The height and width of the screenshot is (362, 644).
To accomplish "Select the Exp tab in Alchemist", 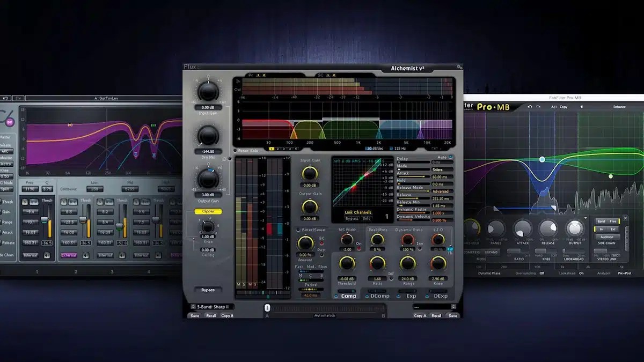I will pyautogui.click(x=411, y=295).
